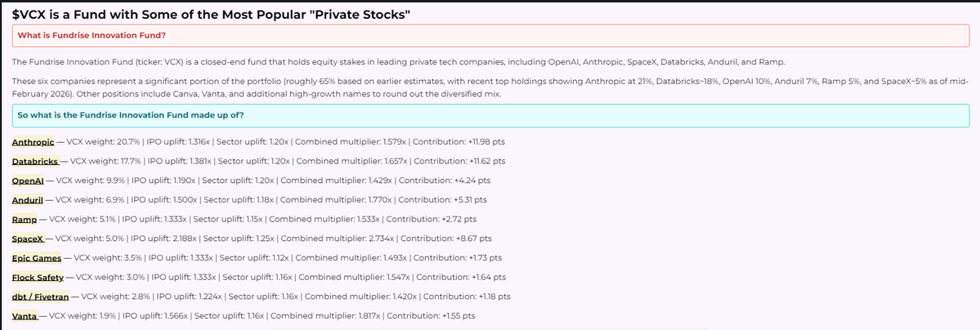The image size is (980, 330).
Task: Click the Databricks link
Action: pyautogui.click(x=34, y=161)
